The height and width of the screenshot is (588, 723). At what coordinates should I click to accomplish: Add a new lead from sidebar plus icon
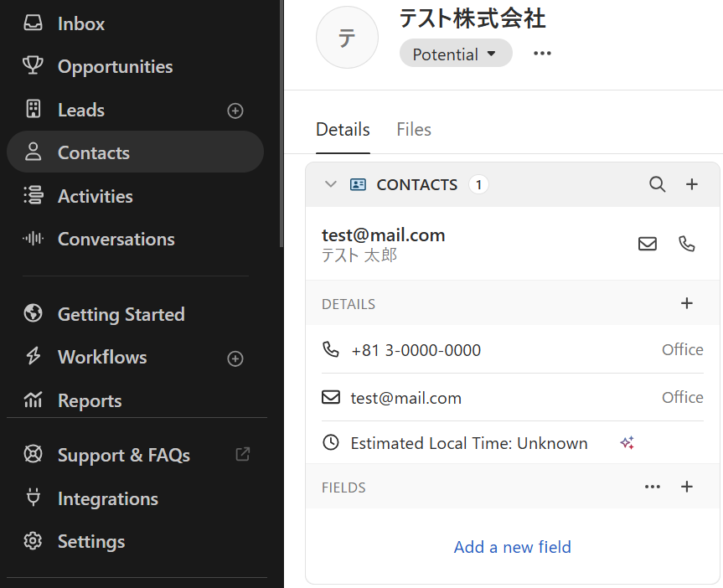point(235,111)
